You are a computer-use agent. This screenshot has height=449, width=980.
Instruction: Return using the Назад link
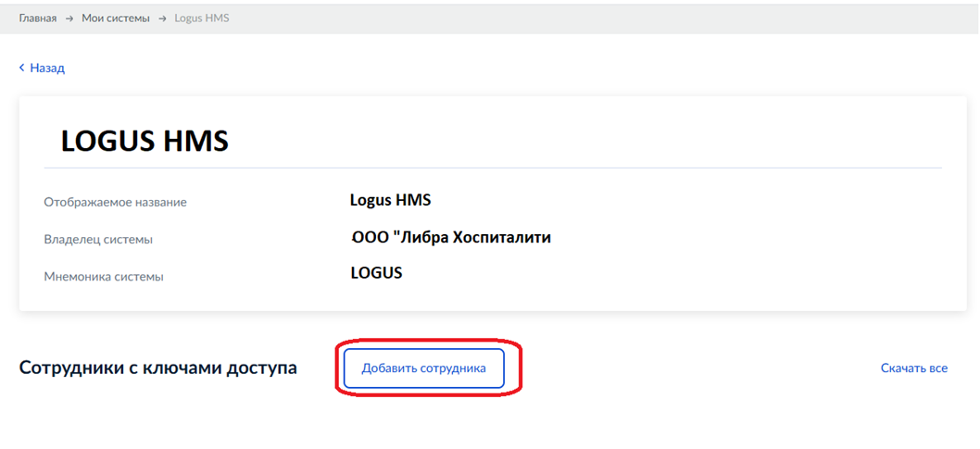(x=47, y=68)
